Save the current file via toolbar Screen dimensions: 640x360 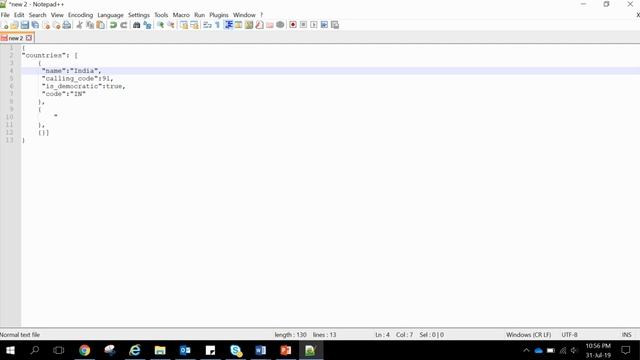(25, 25)
